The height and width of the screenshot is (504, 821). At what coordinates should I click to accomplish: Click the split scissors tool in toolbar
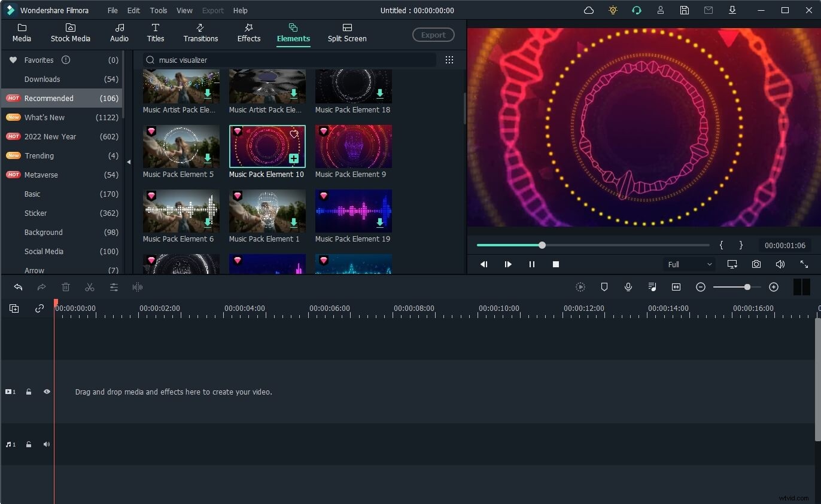click(90, 287)
